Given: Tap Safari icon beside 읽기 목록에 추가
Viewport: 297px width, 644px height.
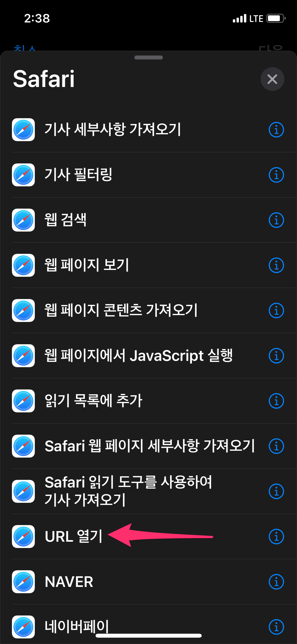Looking at the screenshot, I should 23,401.
